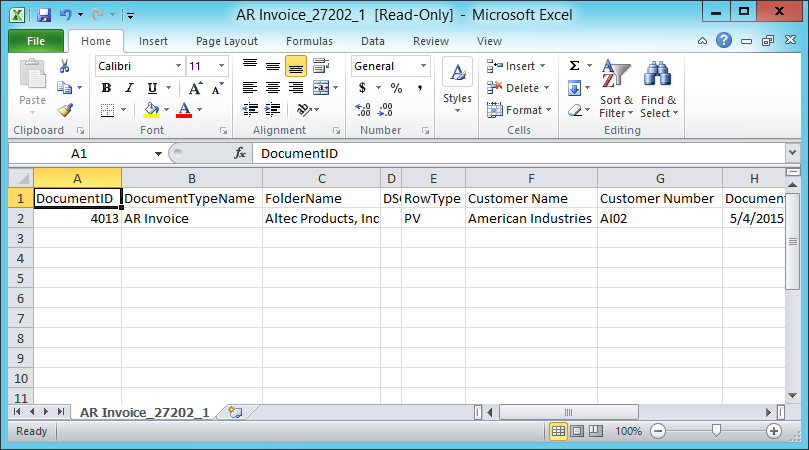The image size is (809, 450).
Task: Click the Wrap Text icon
Action: click(321, 66)
